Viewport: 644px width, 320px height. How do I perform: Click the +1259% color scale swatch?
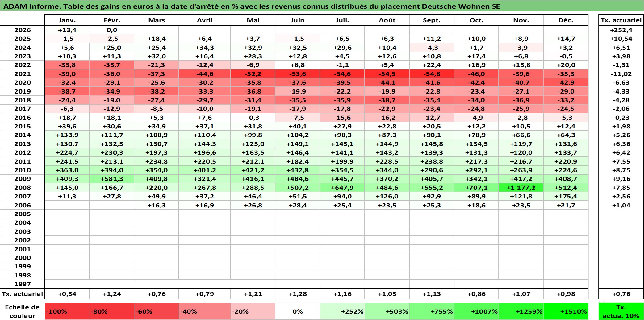[x=521, y=311]
